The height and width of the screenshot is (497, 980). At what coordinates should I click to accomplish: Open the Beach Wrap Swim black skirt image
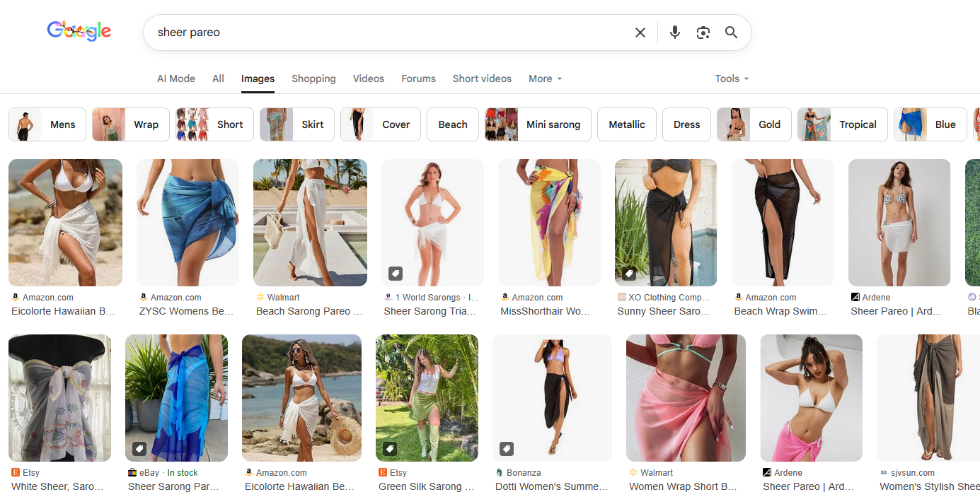[783, 223]
